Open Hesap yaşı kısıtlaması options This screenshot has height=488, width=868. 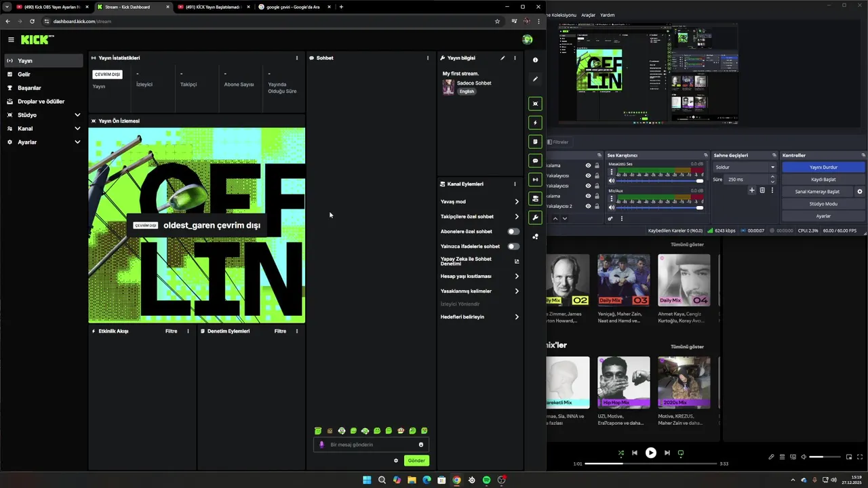479,277
